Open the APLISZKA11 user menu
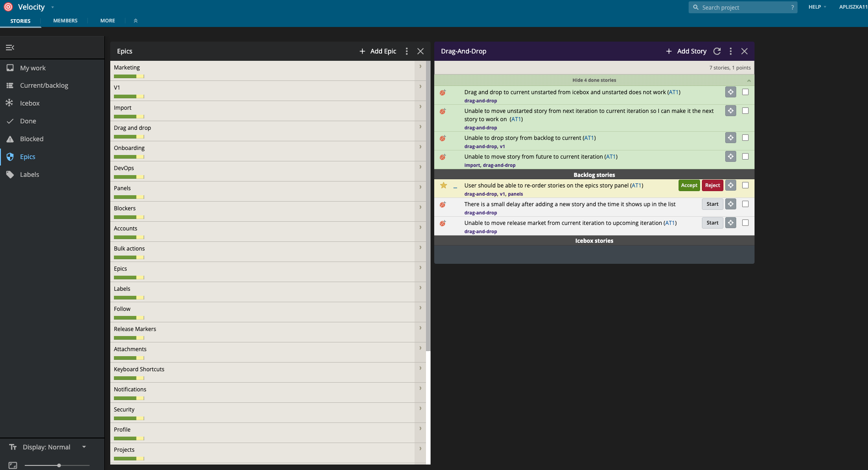868x470 pixels. point(853,7)
